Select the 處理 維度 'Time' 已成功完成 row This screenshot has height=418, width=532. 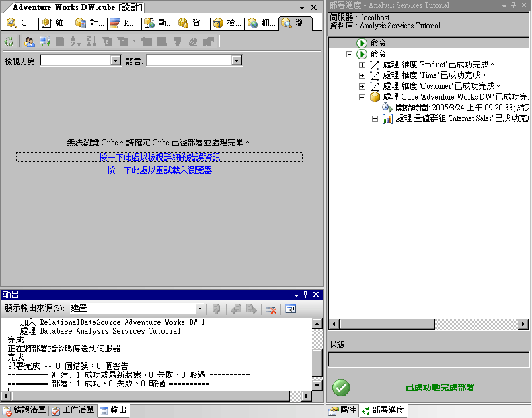pos(435,75)
